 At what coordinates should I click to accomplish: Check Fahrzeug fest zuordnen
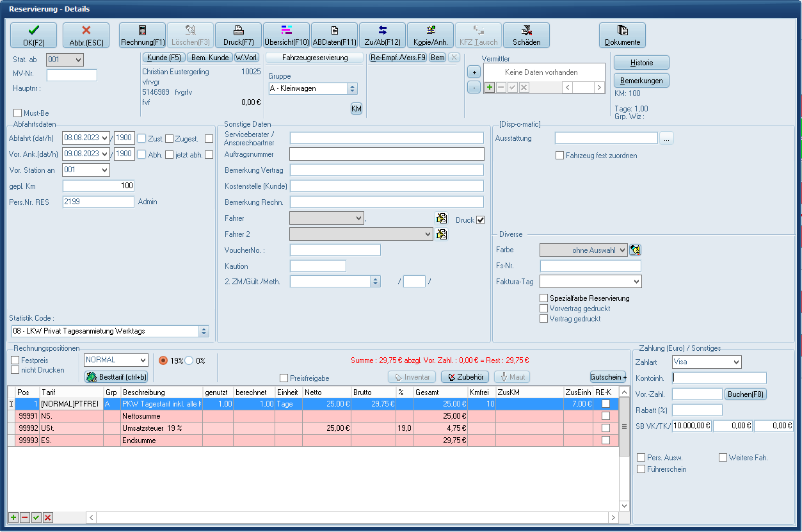coord(560,156)
